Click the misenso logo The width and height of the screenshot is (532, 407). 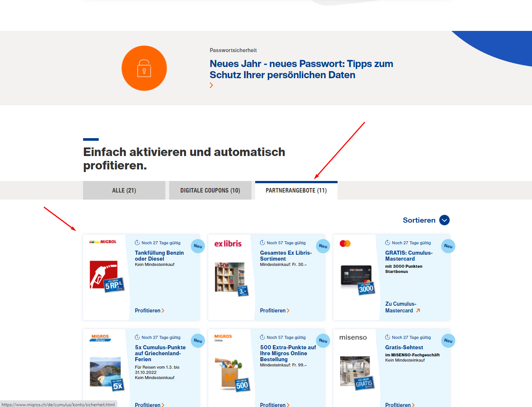[353, 338]
